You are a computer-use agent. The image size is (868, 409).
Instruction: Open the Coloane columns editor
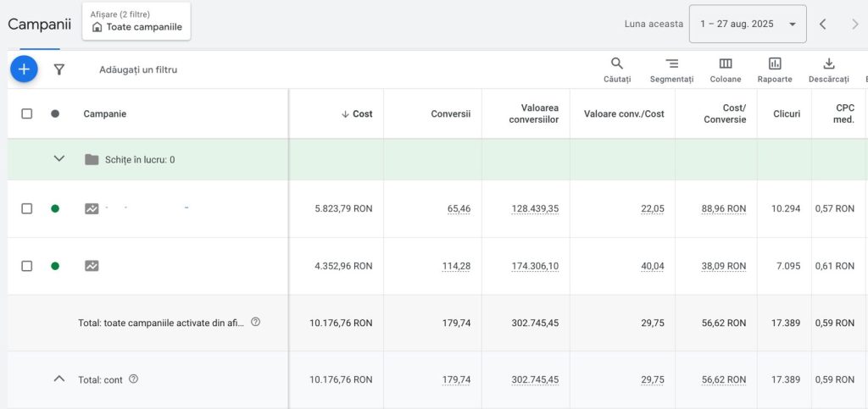(x=726, y=69)
